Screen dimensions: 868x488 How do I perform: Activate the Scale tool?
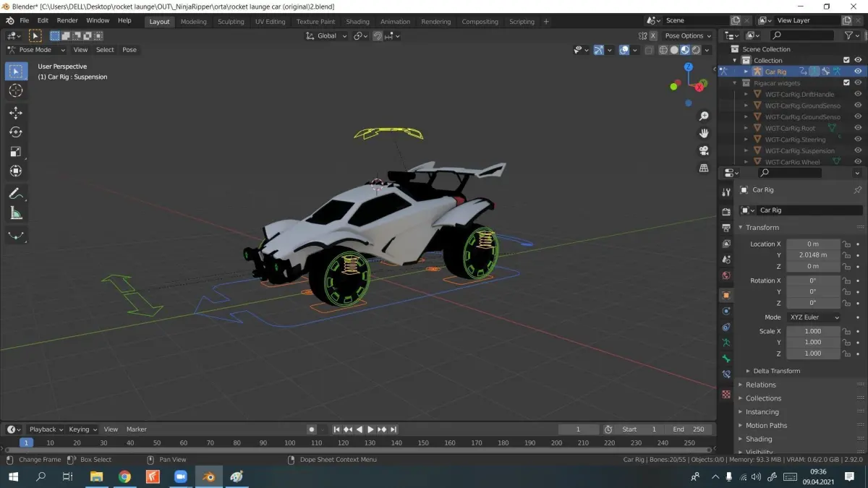16,152
